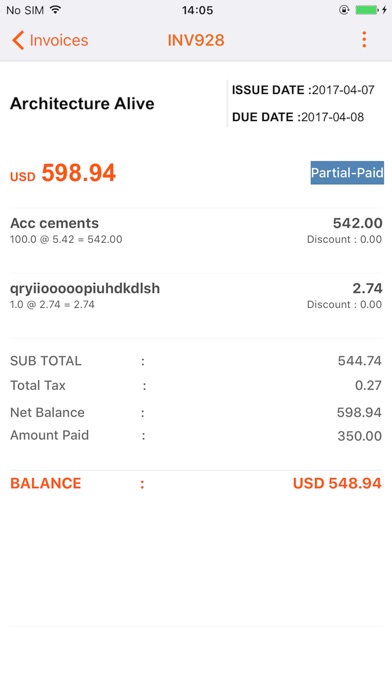Tap the Net Balance row
This screenshot has height=696, width=392.
point(196,412)
